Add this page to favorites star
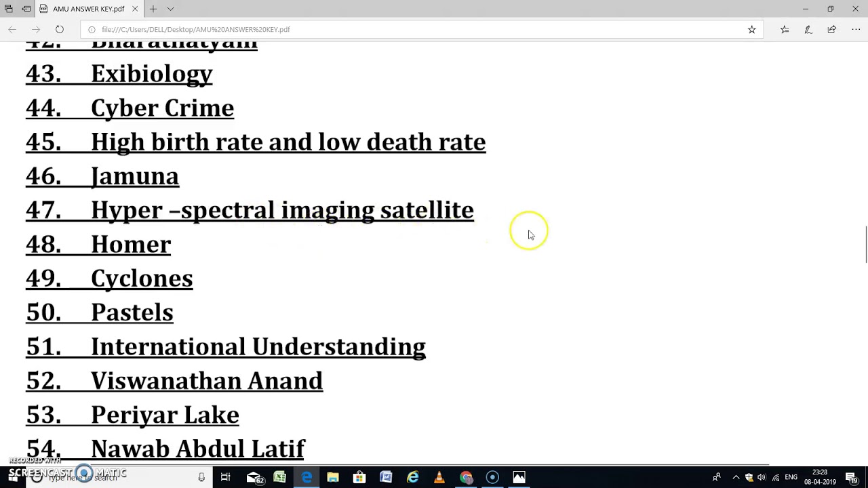Screen dimensions: 868x488 tap(751, 29)
